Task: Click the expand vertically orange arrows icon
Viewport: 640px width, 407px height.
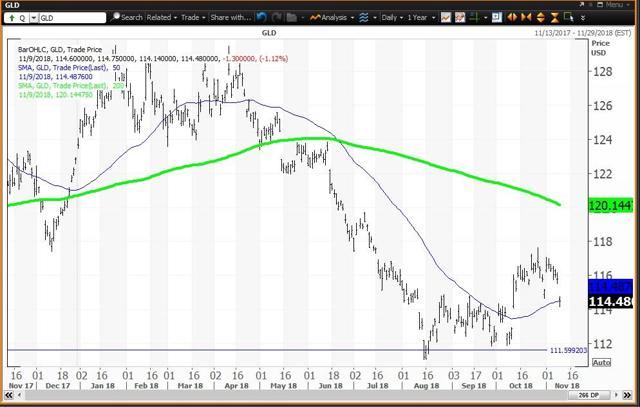Action: point(540,18)
